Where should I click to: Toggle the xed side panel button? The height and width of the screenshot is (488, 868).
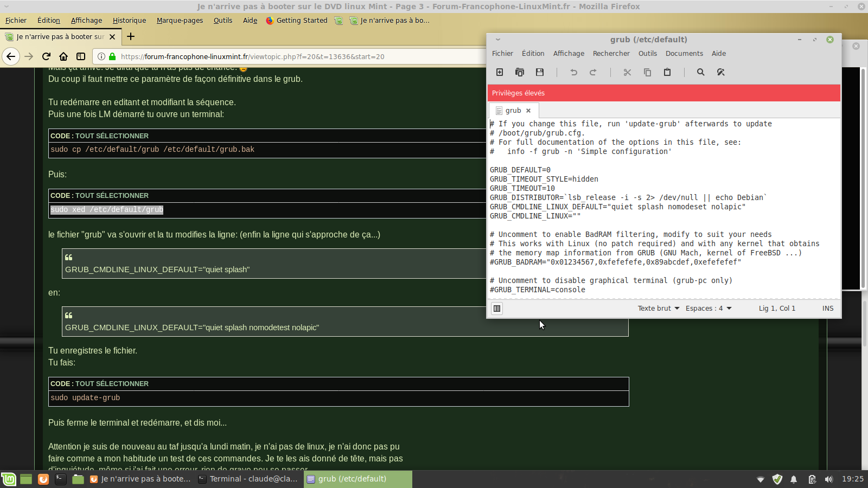click(x=497, y=309)
